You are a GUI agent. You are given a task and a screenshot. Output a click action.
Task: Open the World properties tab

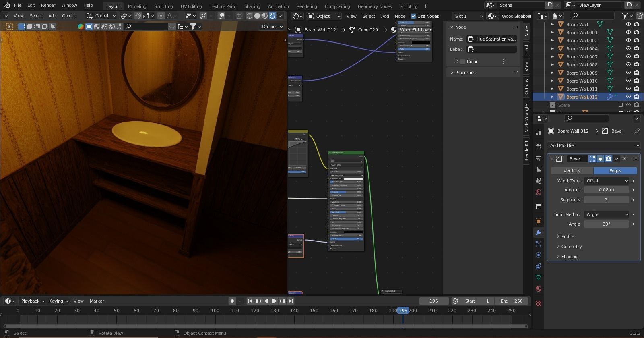point(539,192)
